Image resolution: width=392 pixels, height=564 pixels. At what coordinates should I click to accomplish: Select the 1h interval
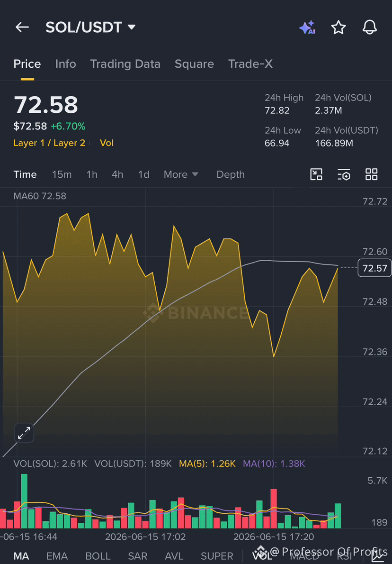coord(92,174)
